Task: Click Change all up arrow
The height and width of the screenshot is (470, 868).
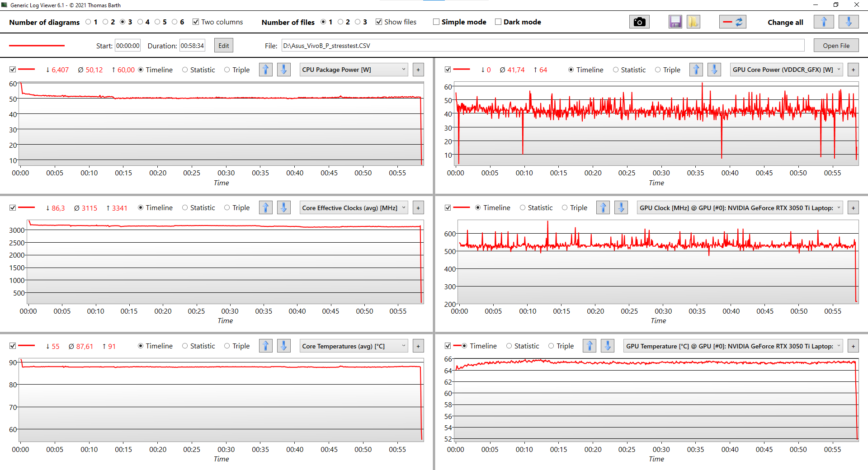Action: tap(824, 22)
